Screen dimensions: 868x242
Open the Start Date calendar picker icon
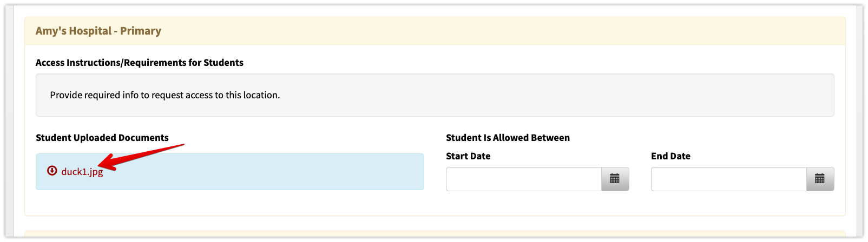(615, 179)
